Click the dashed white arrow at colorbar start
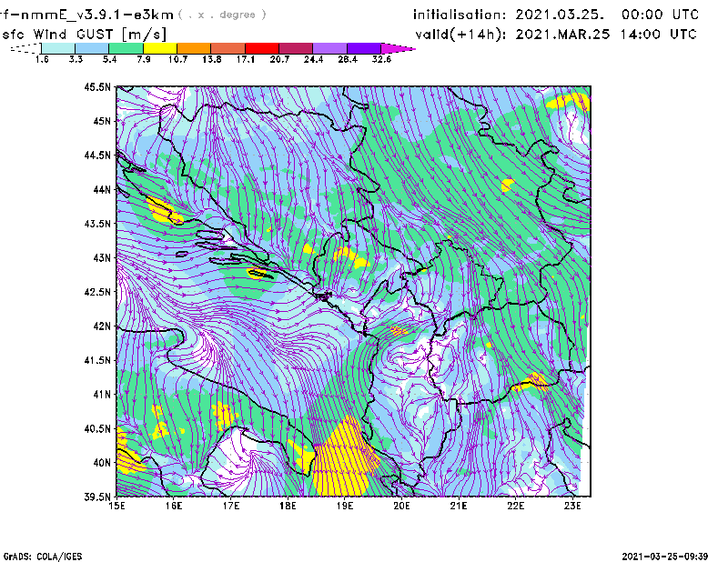Image resolution: width=728 pixels, height=562 pixels. point(25,48)
